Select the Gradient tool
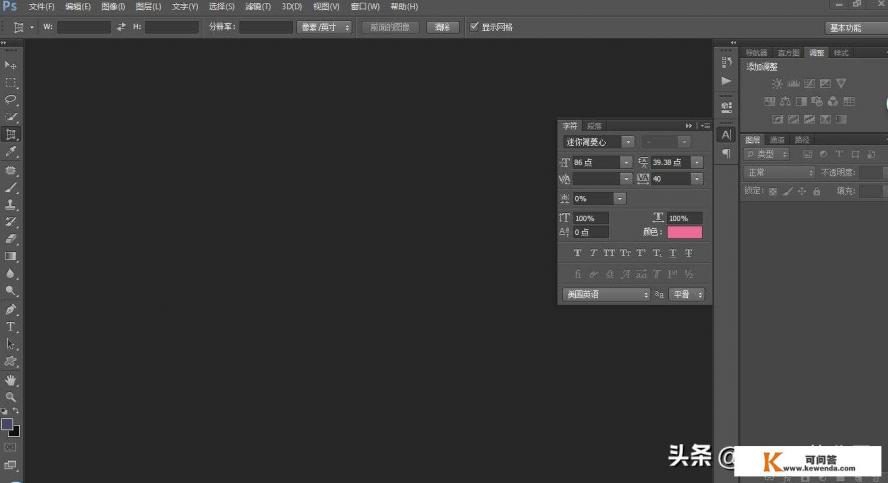The width and height of the screenshot is (888, 483). [x=10, y=256]
